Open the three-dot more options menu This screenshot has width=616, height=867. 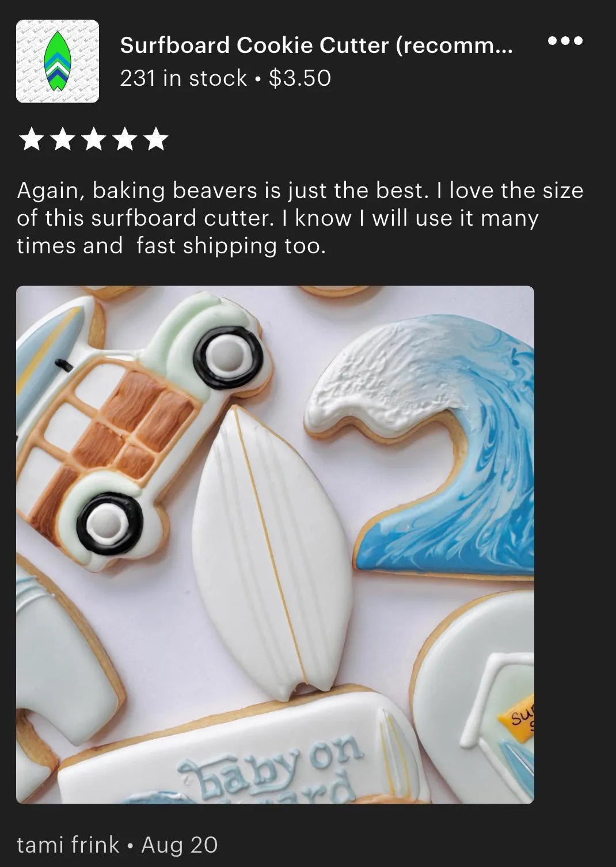[x=565, y=41]
